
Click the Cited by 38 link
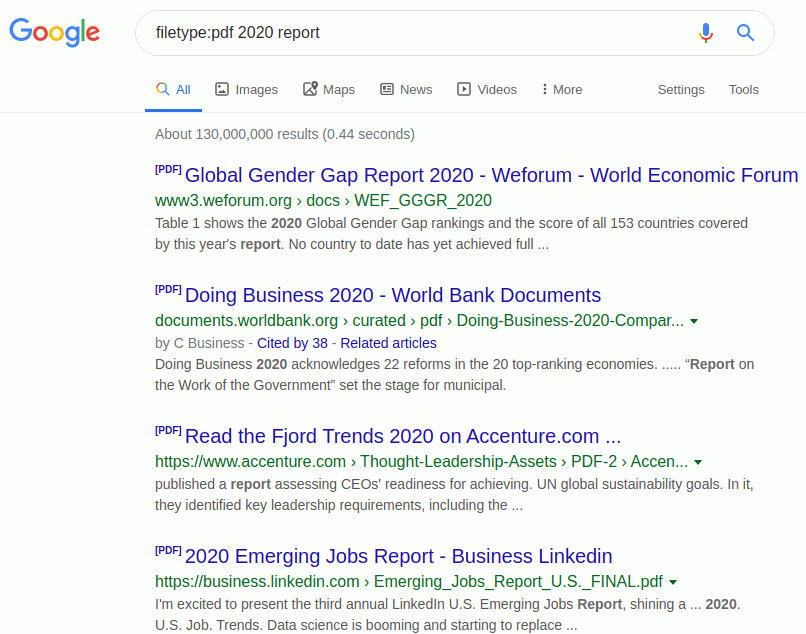click(298, 343)
